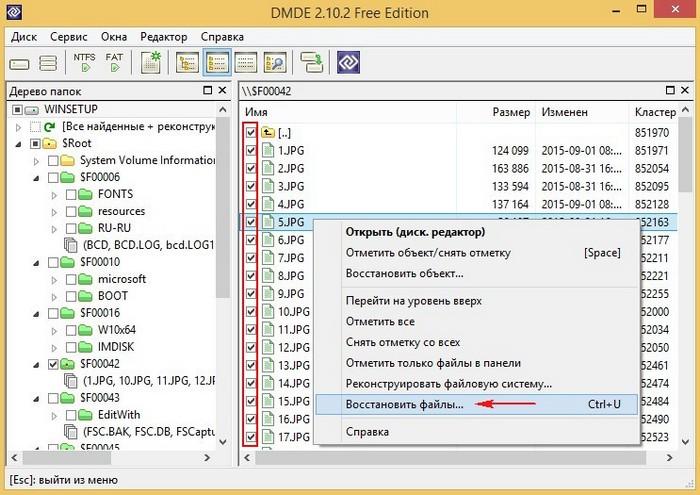Toggle the 17.JPG checkbox
This screenshot has height=495, width=700.
[x=251, y=437]
